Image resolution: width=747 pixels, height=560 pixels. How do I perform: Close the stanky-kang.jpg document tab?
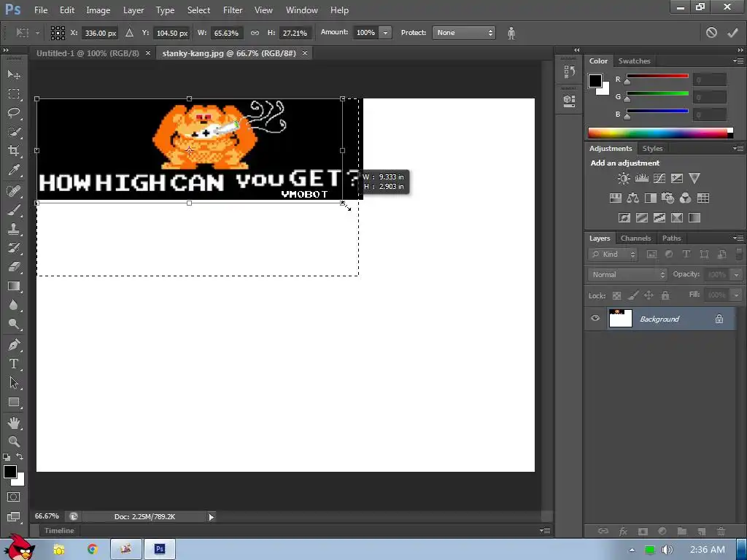pos(305,52)
